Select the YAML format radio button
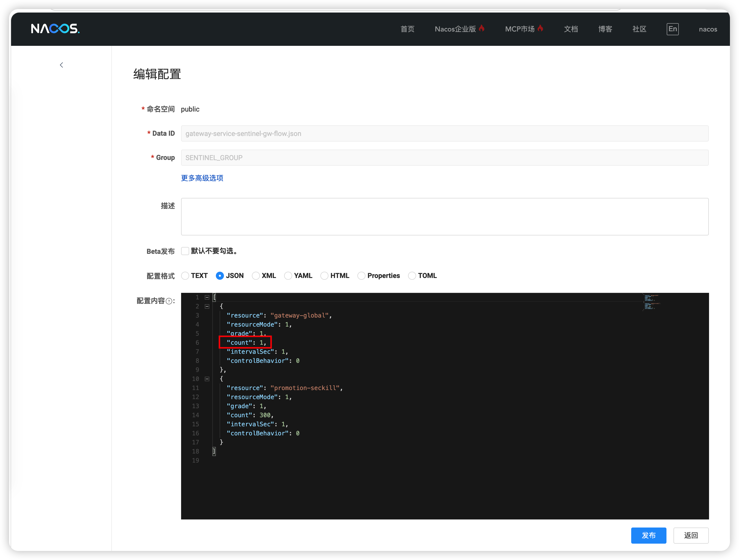 click(x=288, y=276)
